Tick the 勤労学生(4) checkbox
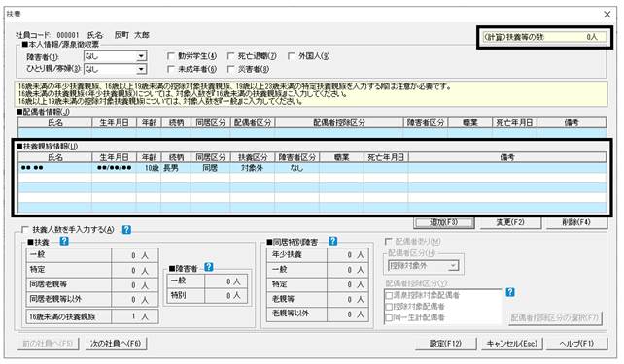 [x=171, y=56]
